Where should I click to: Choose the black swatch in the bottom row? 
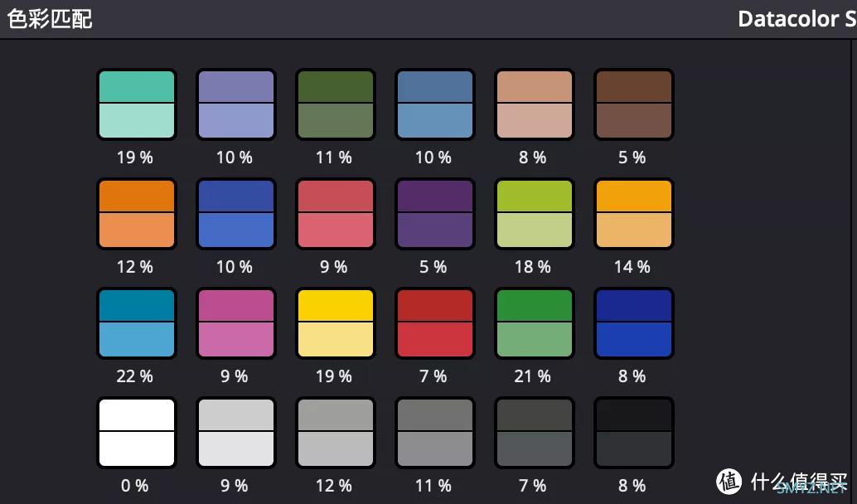[633, 432]
